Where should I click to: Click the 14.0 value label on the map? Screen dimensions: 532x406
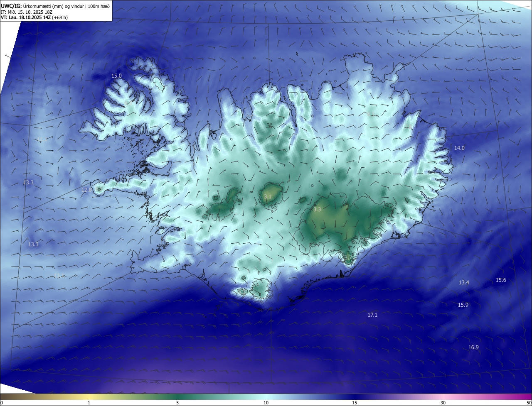click(459, 148)
